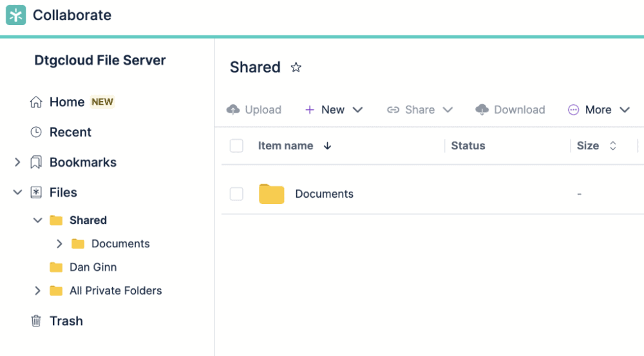This screenshot has width=644, height=356.
Task: Click the Documents folder icon in list
Action: (272, 194)
